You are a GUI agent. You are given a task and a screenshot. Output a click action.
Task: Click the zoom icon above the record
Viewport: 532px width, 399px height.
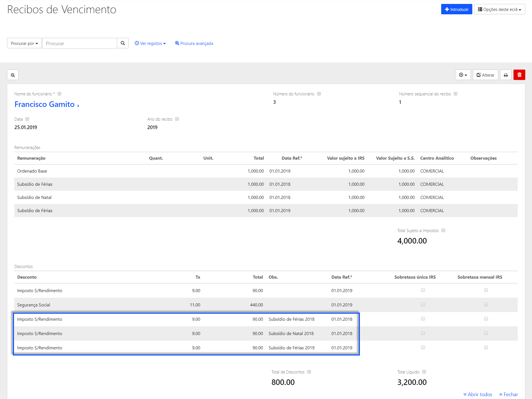[13, 75]
